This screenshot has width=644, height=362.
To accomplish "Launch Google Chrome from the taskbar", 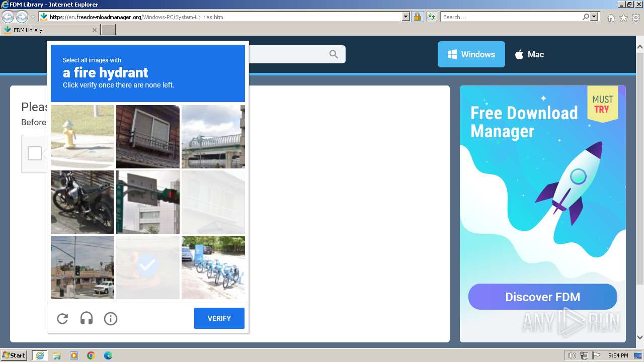I will tap(91, 355).
